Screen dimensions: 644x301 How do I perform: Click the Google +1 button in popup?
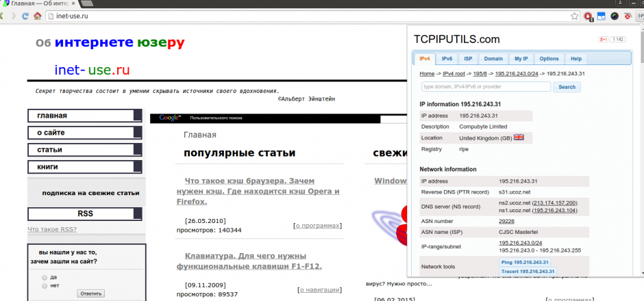(x=603, y=40)
